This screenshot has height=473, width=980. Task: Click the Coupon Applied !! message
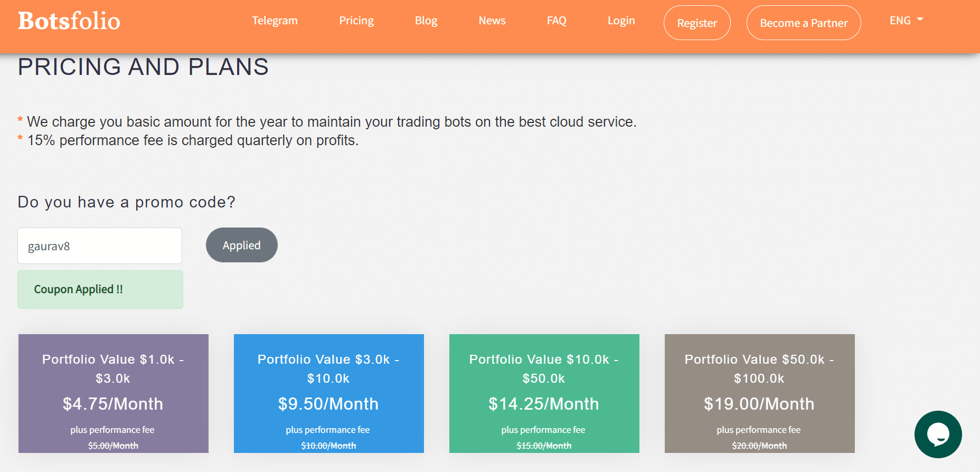(x=100, y=289)
